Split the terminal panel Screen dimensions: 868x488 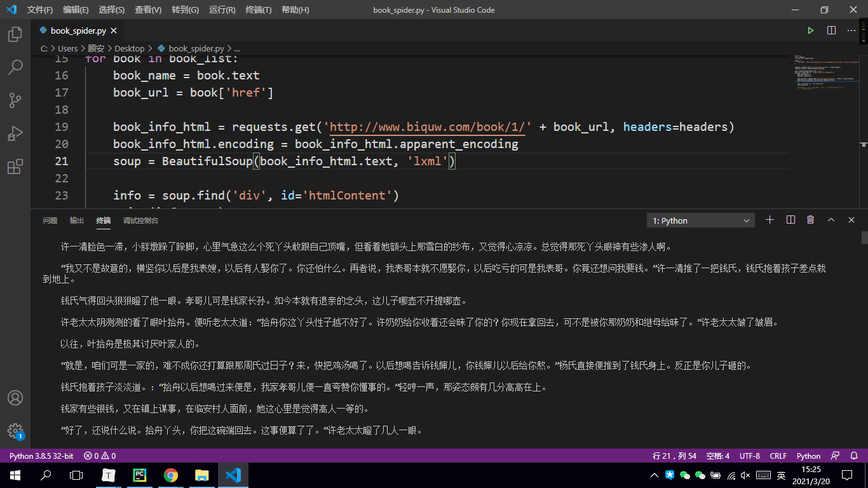(x=790, y=220)
